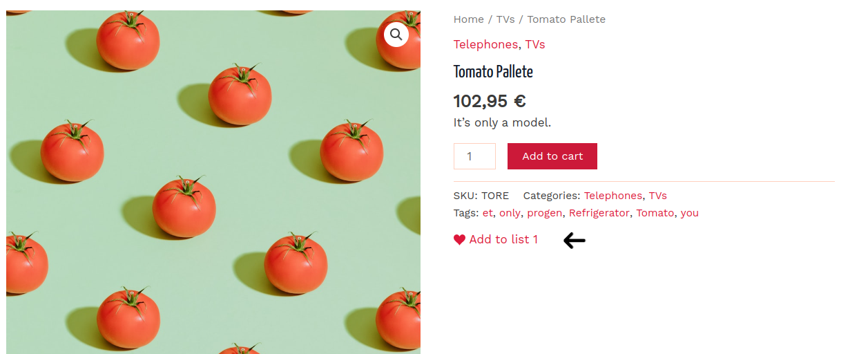Viewport: 868px width, 354px height.
Task: Select the 'progen' tag
Action: (x=545, y=213)
